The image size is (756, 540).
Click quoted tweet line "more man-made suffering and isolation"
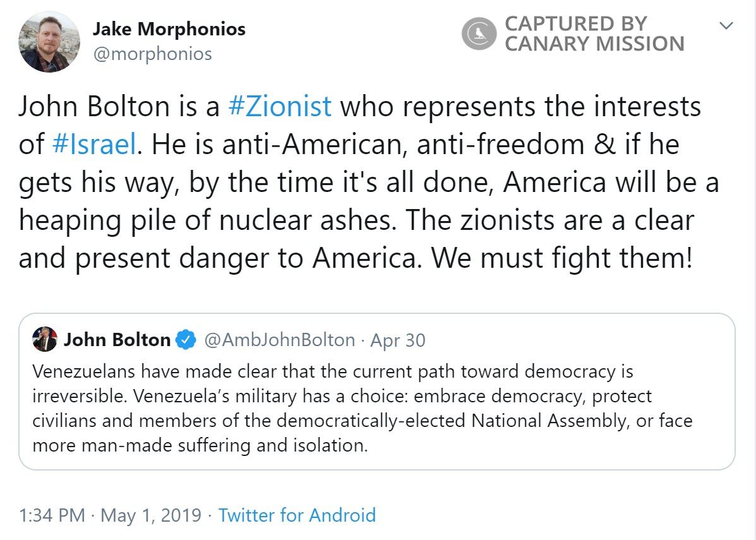[x=199, y=445]
